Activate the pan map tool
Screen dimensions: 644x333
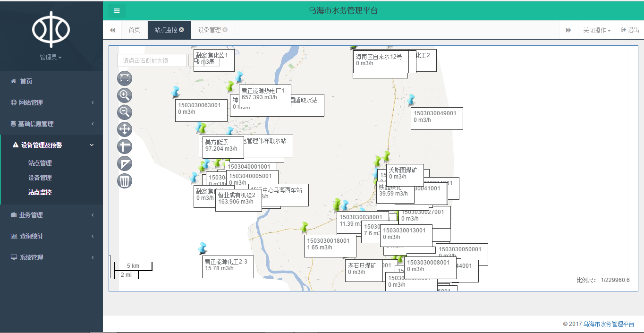click(125, 129)
